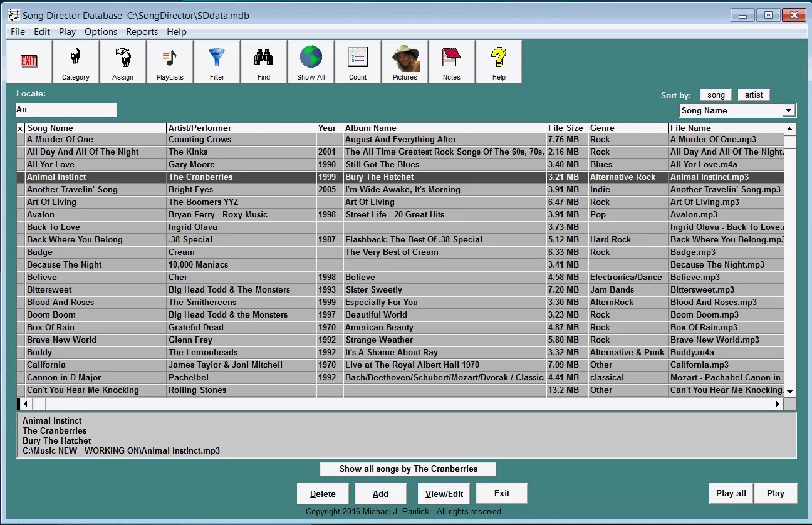Open View/Edit for the selected song

click(443, 493)
